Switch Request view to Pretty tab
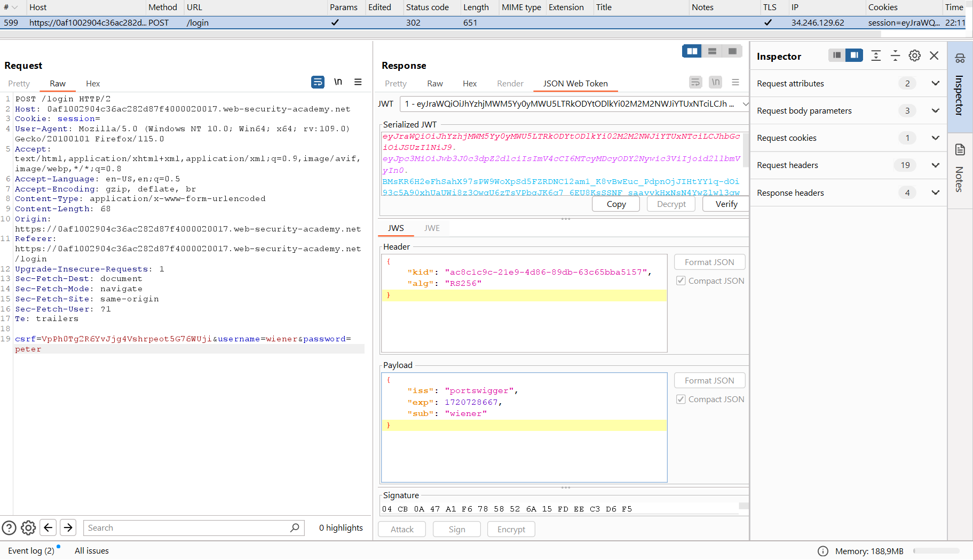Screen dimensions: 973x560 19,84
